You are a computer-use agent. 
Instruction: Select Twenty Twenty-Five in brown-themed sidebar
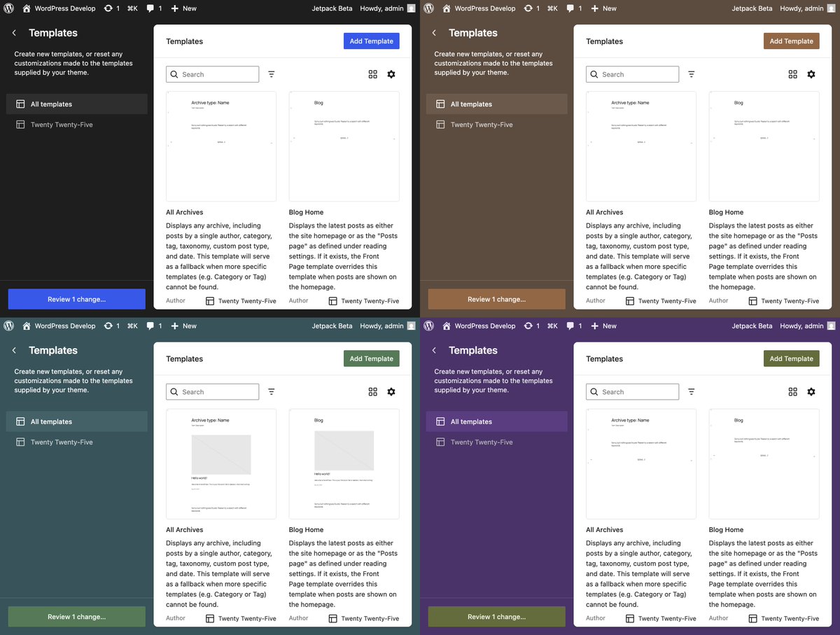click(x=497, y=125)
